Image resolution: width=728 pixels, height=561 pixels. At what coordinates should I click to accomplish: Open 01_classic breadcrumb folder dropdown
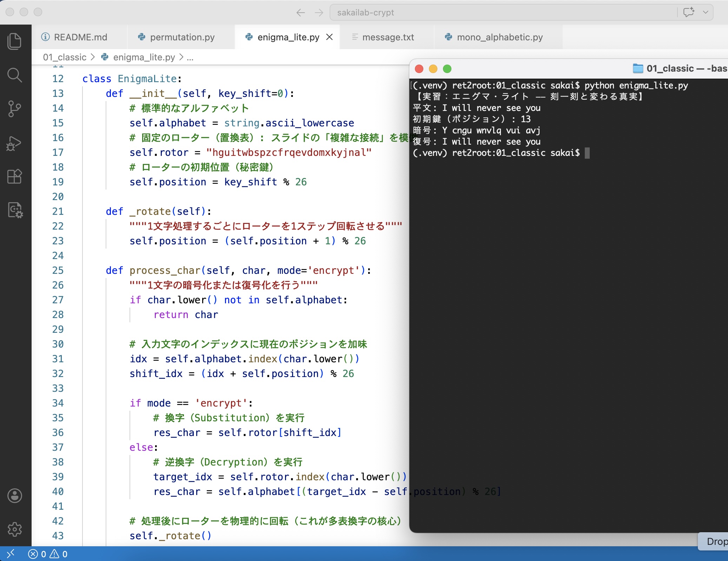65,57
